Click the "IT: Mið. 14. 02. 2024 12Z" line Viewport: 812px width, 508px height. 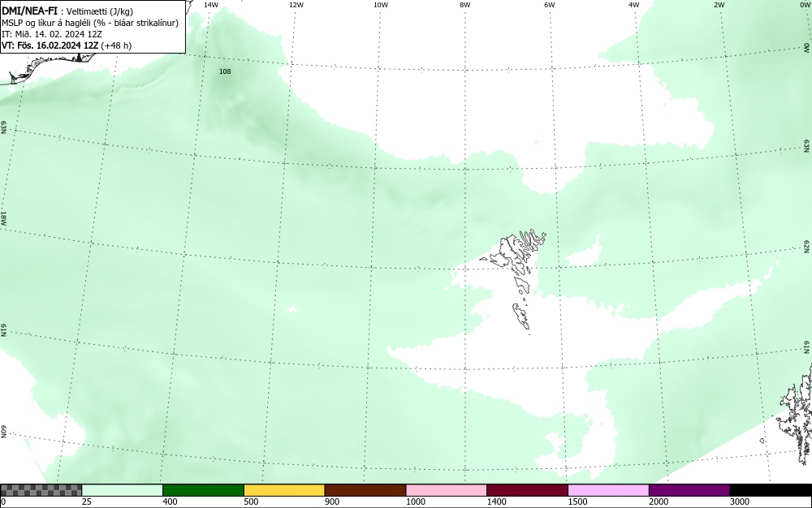coord(52,34)
